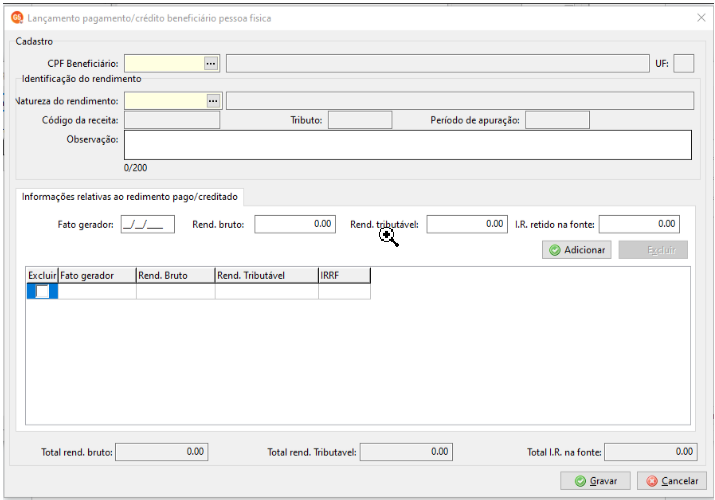The image size is (715, 500).
Task: Open Natureza do rendimento lookup ellipsis button
Action: 213,101
